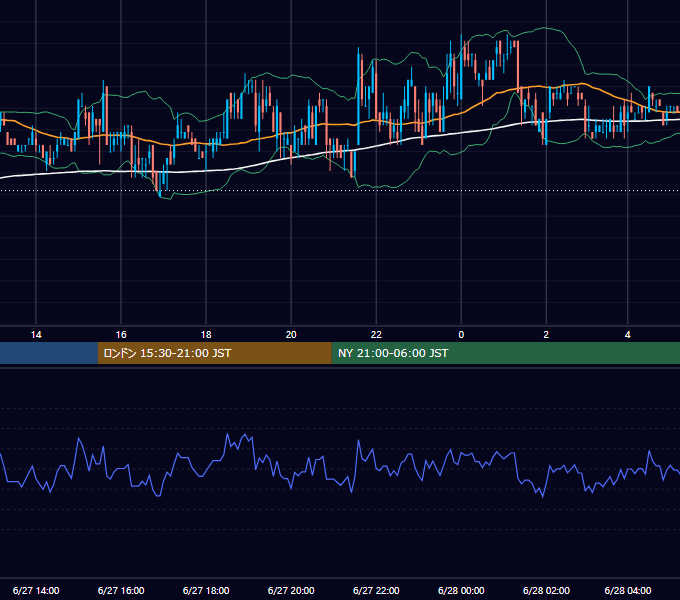
Task: Click the unlabeled blue session bar
Action: 49,353
